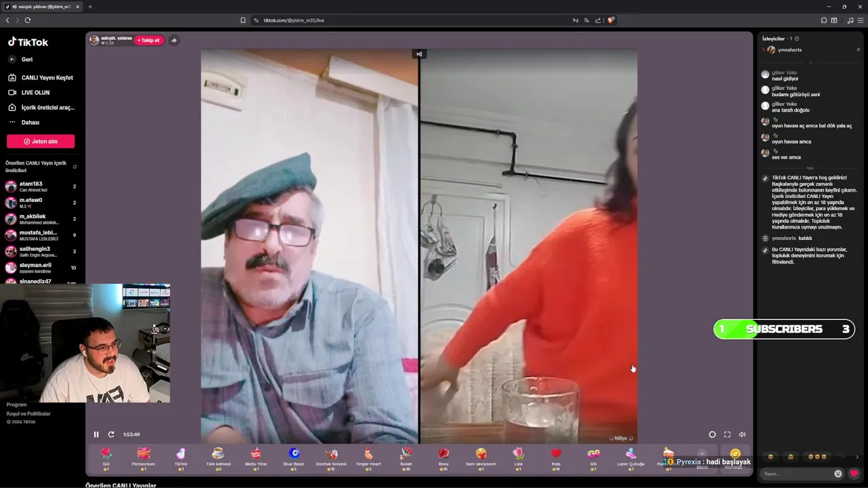Send the Seni seviyorum gift
The height and width of the screenshot is (488, 868).
(481, 458)
